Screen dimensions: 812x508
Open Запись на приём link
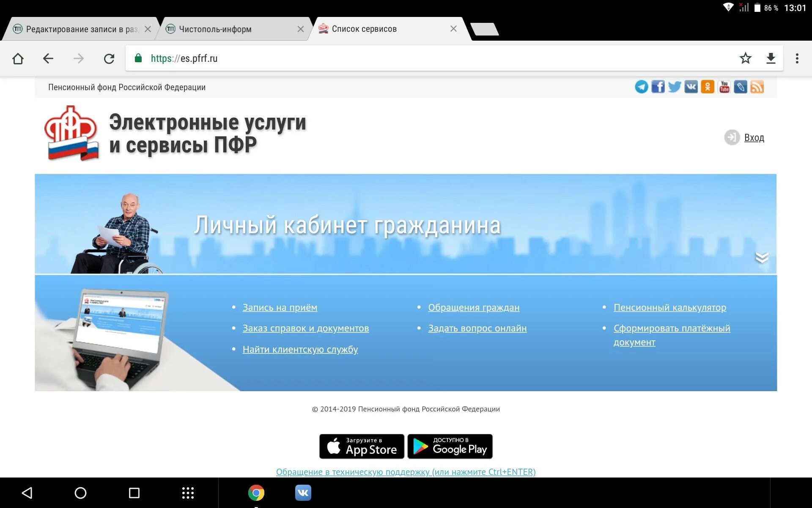point(280,308)
